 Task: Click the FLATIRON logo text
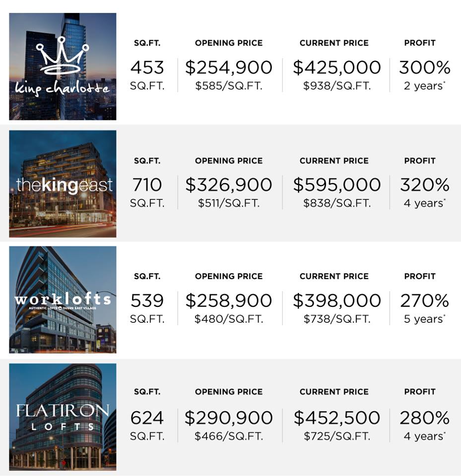click(63, 411)
